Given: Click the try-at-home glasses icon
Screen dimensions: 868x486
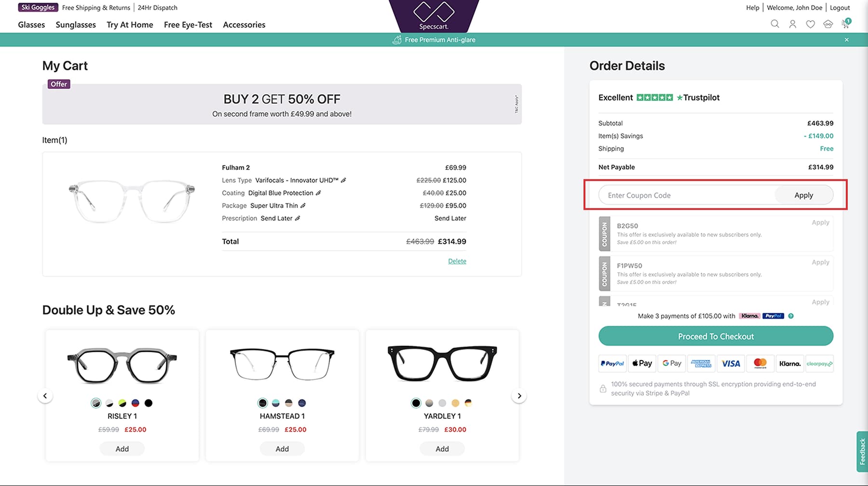Looking at the screenshot, I should 827,24.
